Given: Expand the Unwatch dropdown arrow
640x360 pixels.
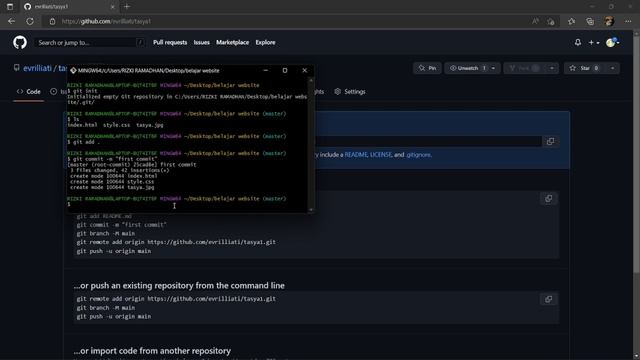Looking at the screenshot, I should coord(493,68).
